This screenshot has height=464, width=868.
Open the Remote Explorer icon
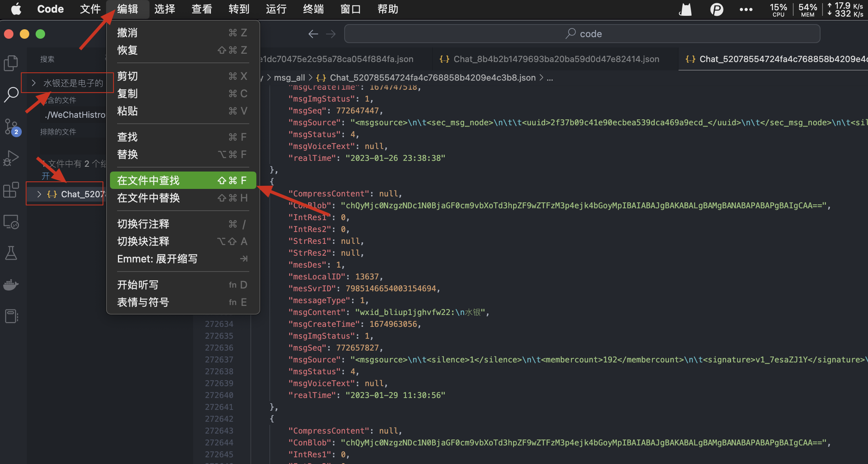pos(11,222)
